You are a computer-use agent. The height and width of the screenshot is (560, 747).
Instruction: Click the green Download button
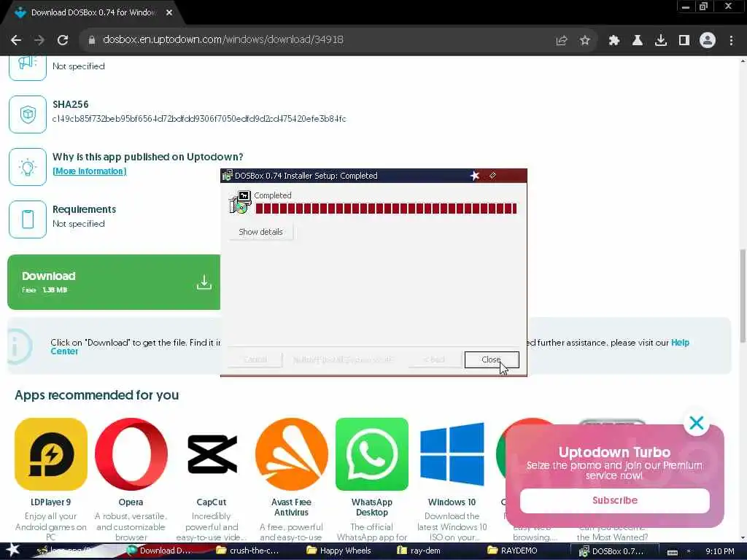[114, 282]
